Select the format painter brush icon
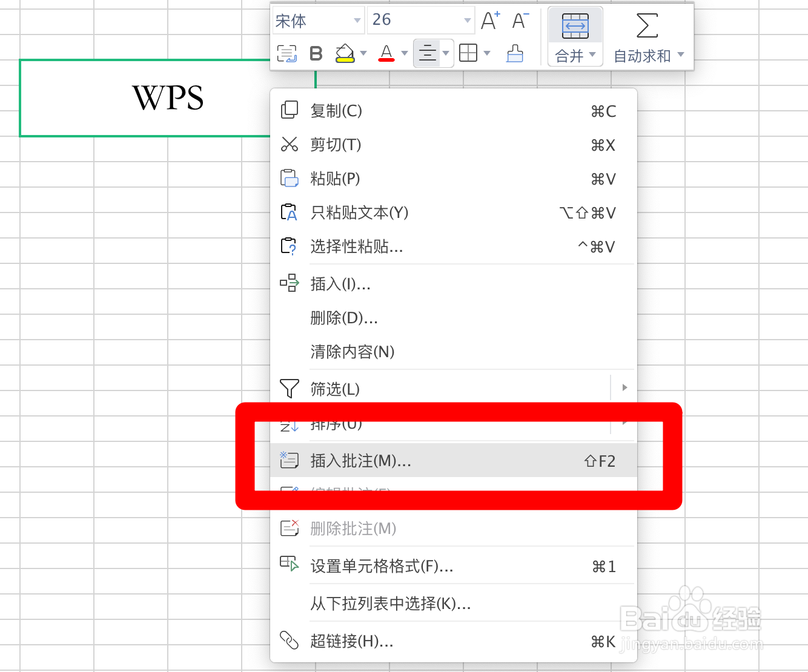This screenshot has width=808, height=672. 515,53
